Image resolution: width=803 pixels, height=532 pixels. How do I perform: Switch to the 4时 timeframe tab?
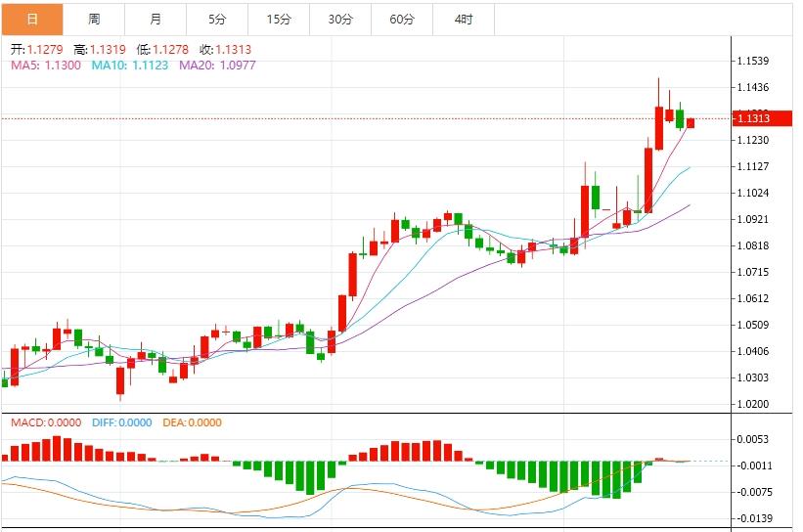[x=464, y=19]
